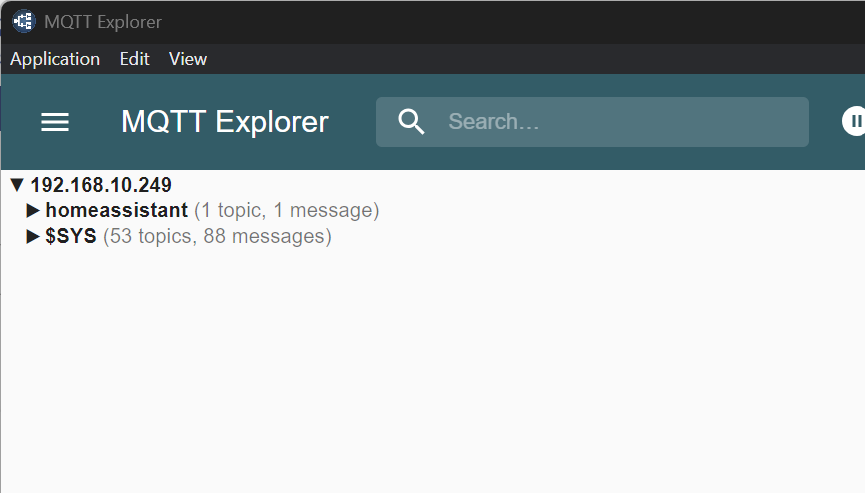Image resolution: width=865 pixels, height=493 pixels.
Task: Open the Application menu
Action: point(55,59)
